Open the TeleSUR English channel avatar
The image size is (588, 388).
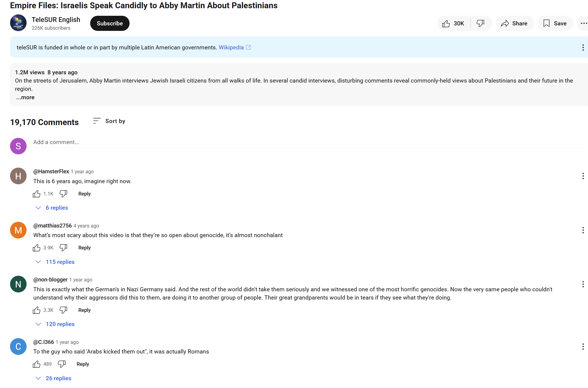(x=18, y=23)
